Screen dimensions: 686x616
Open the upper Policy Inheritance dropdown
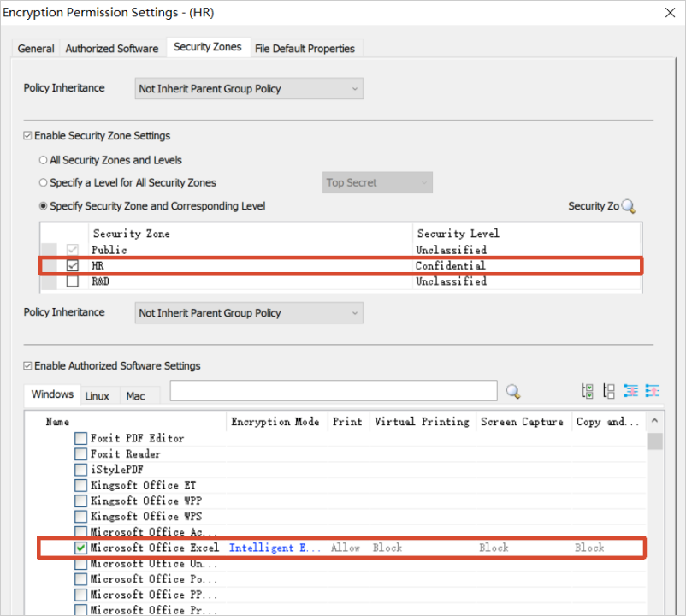point(249,89)
